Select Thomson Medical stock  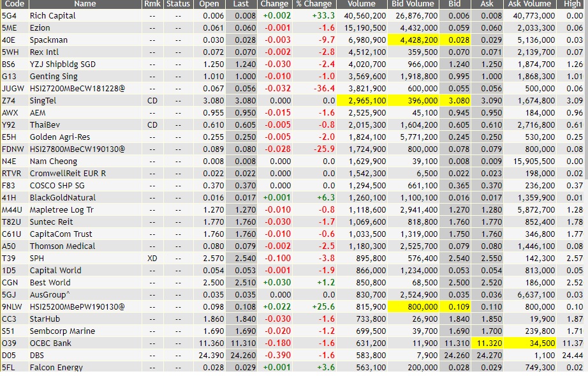click(62, 246)
